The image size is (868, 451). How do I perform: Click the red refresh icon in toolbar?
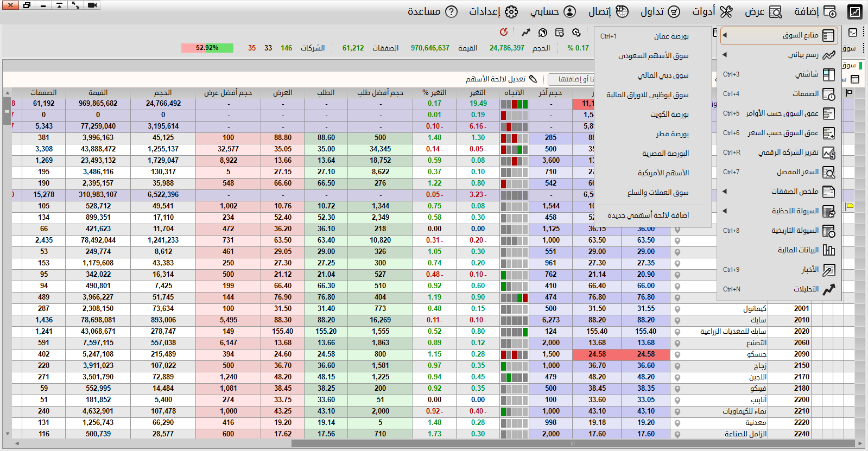point(504,32)
